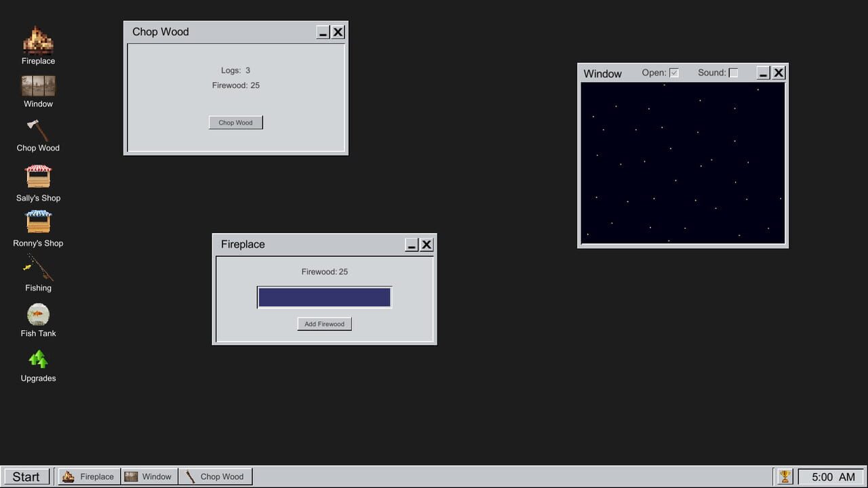Click the fireplace heat progress bar

pyautogui.click(x=324, y=298)
